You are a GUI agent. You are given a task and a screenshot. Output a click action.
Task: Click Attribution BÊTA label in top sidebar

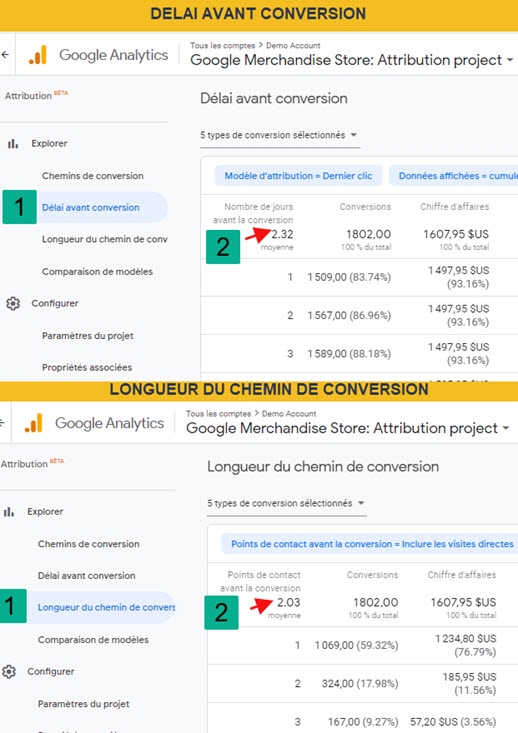(36, 95)
